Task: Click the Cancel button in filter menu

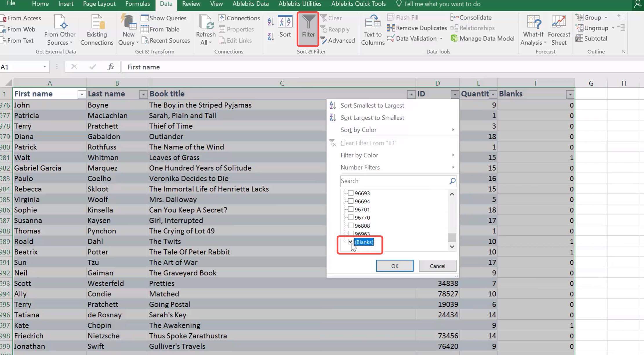Action: point(437,266)
